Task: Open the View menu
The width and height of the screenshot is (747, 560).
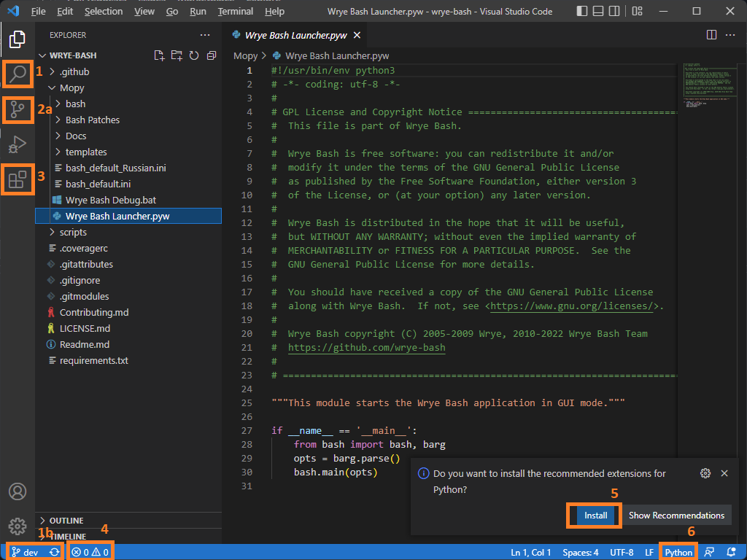Action: coord(144,11)
